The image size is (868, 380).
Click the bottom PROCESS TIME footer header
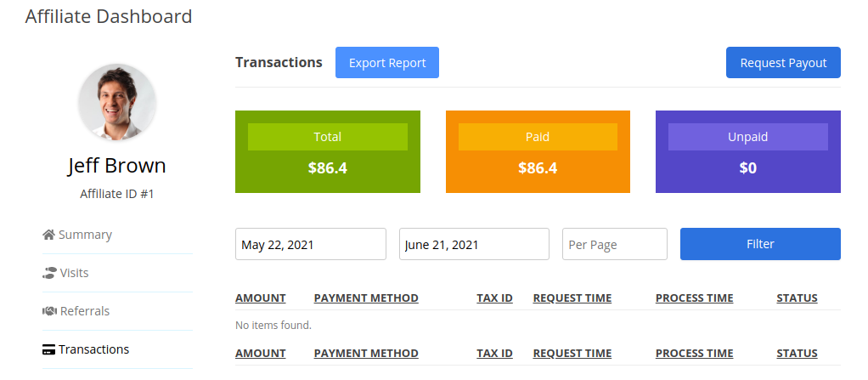pyautogui.click(x=694, y=354)
